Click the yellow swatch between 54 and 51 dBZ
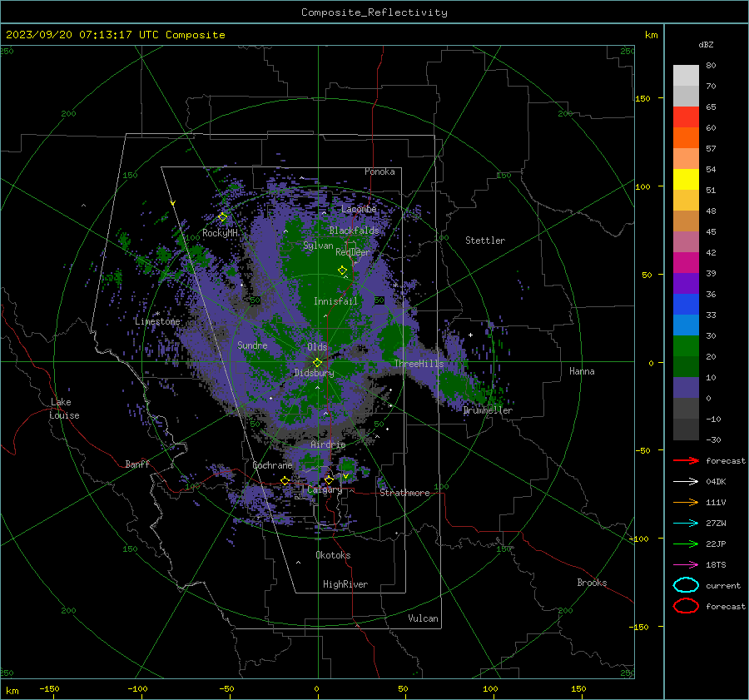The image size is (749, 700). point(686,179)
